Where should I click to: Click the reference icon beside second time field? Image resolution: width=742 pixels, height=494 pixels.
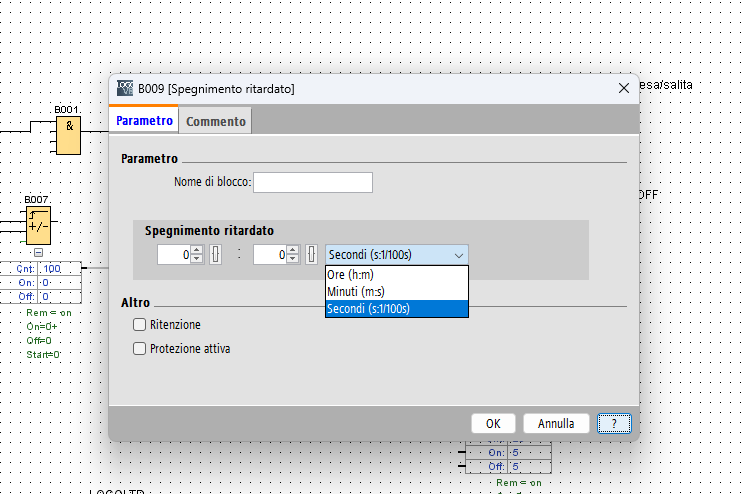tap(311, 255)
